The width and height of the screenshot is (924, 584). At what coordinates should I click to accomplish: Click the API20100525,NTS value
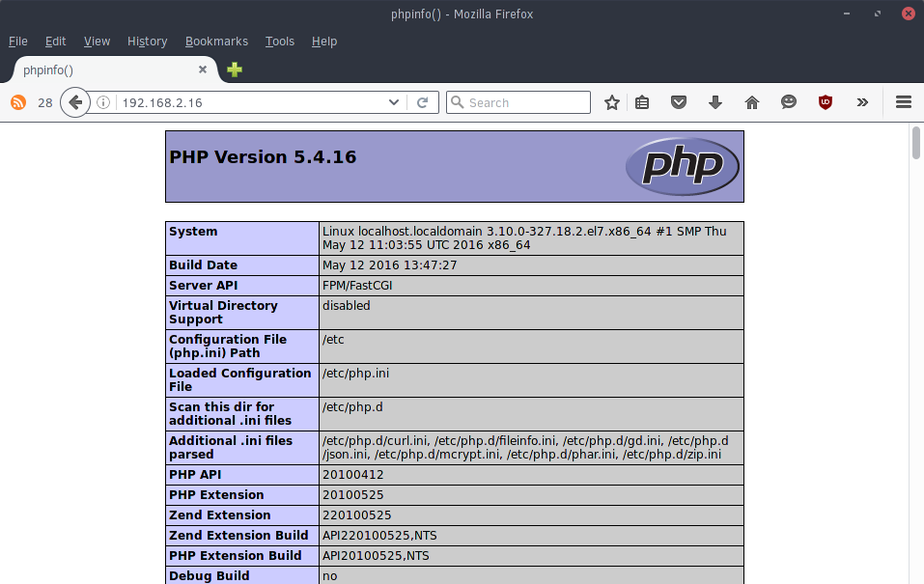(376, 556)
